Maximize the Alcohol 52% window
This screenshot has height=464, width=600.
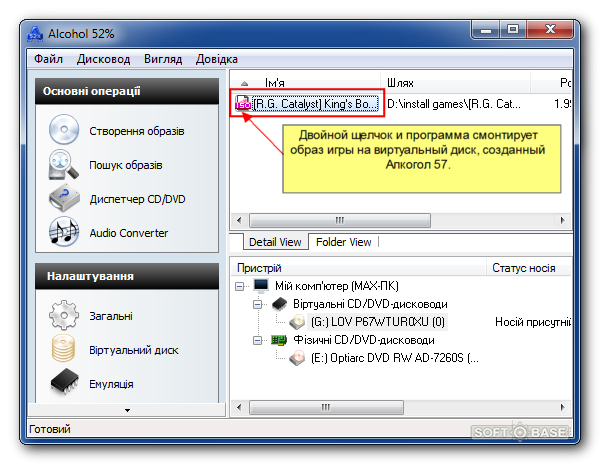[513, 30]
